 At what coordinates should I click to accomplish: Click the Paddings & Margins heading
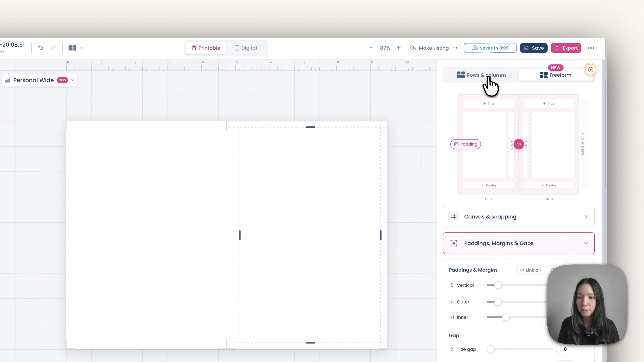(x=473, y=270)
